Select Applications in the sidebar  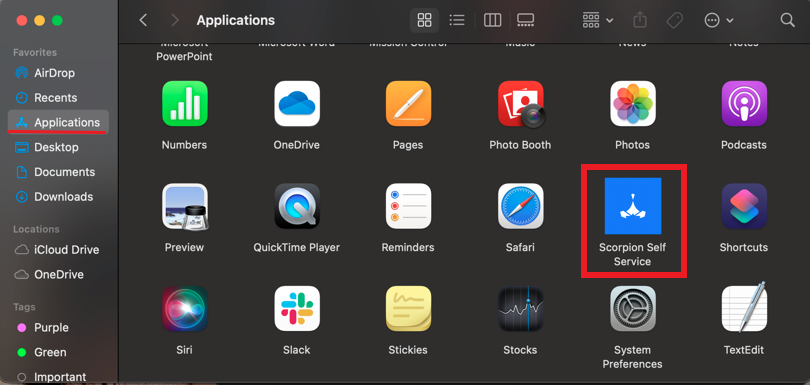click(x=58, y=122)
